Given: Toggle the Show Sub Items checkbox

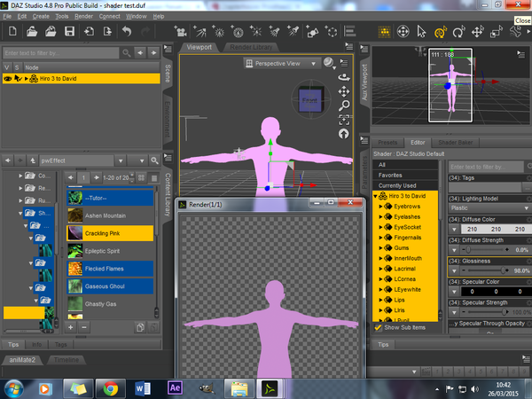Looking at the screenshot, I should [x=378, y=327].
